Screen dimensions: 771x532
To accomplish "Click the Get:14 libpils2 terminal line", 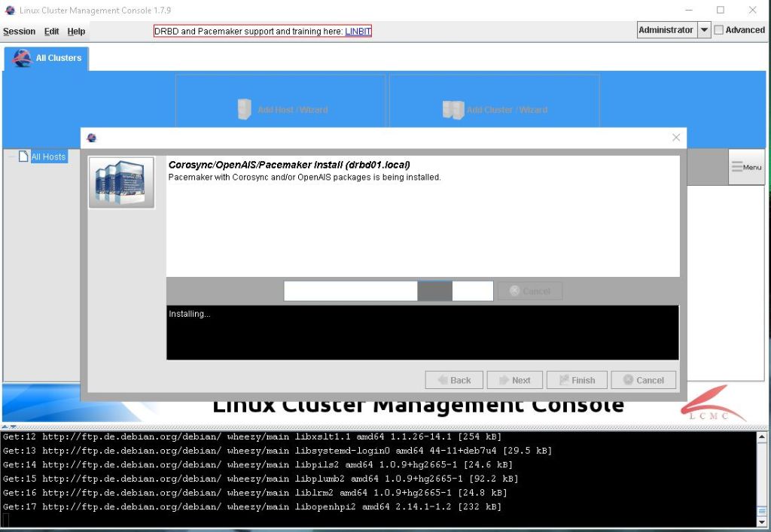I will (258, 465).
